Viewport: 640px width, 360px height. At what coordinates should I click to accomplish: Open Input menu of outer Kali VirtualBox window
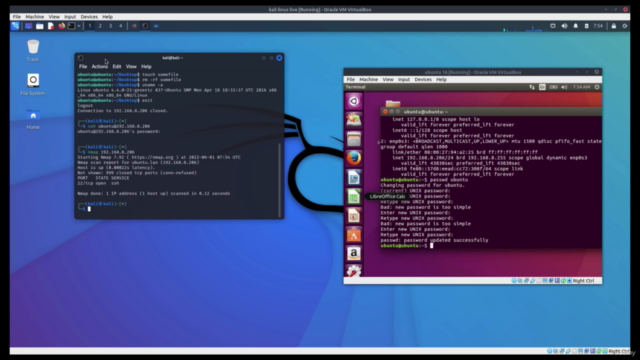tap(70, 17)
